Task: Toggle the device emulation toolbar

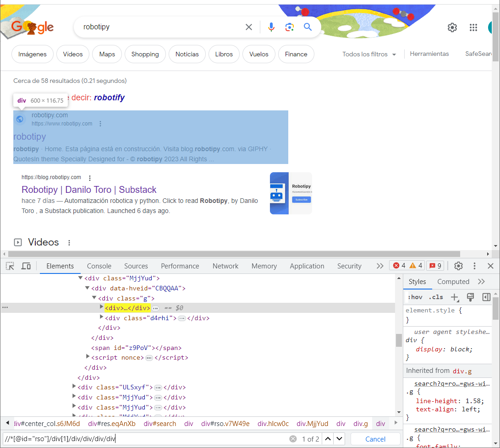Action: 26,266
